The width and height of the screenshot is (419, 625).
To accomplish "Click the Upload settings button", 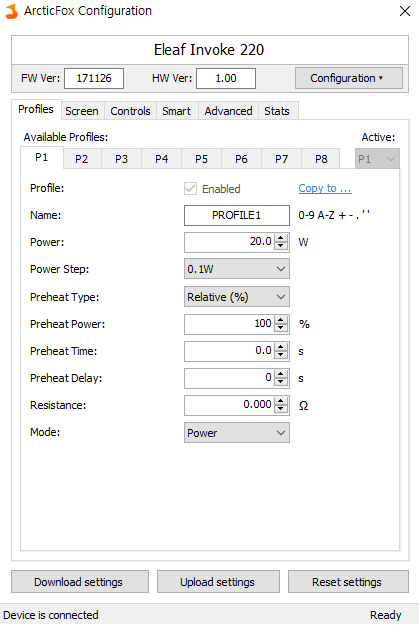I will click(x=218, y=582).
